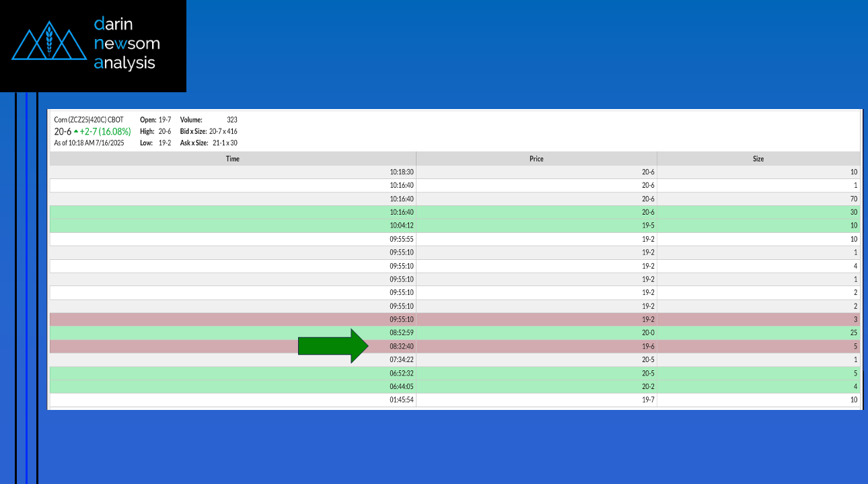
Task: Sort by the Size column header
Action: [758, 159]
